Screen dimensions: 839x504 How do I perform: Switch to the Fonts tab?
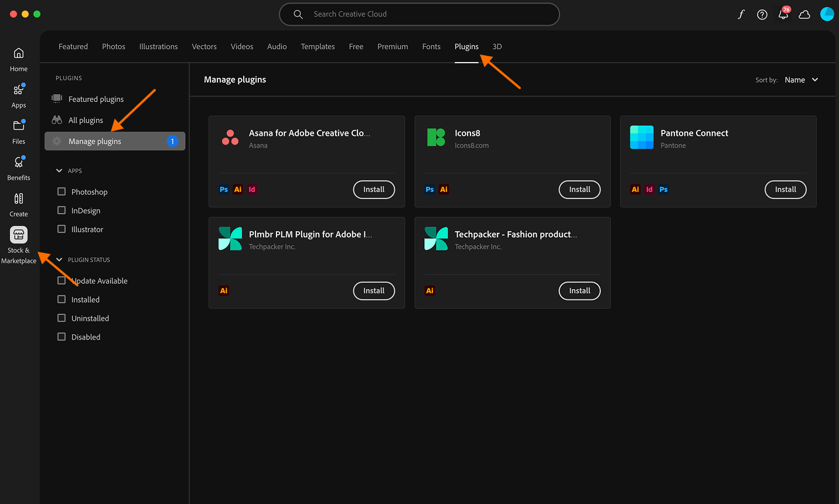431,46
